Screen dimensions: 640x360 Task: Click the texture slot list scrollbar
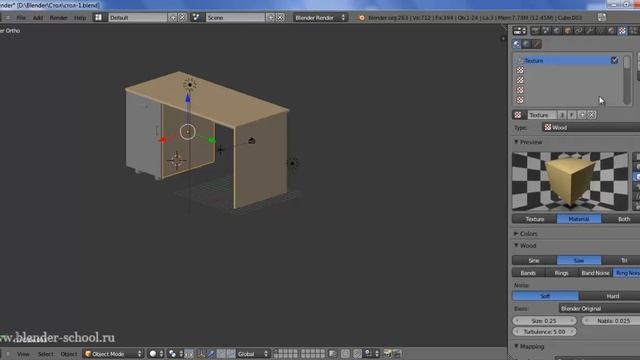(627, 80)
